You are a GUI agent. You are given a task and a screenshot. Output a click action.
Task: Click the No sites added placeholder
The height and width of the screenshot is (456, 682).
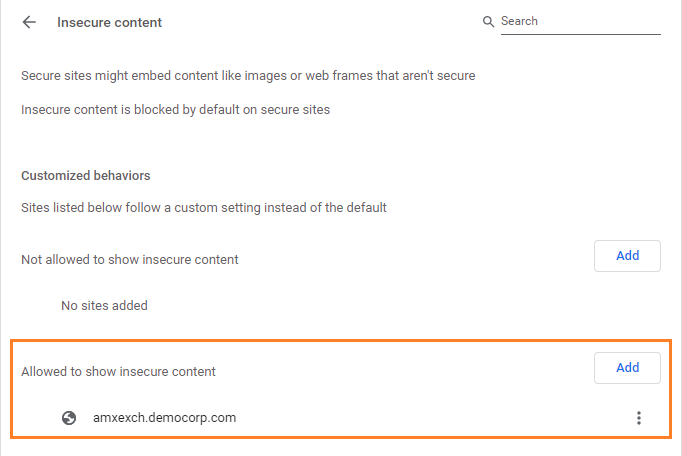[104, 306]
